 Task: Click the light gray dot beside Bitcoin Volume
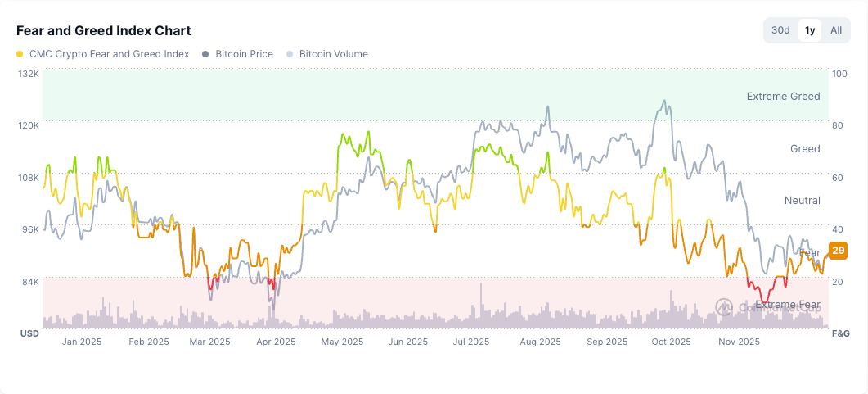(290, 54)
